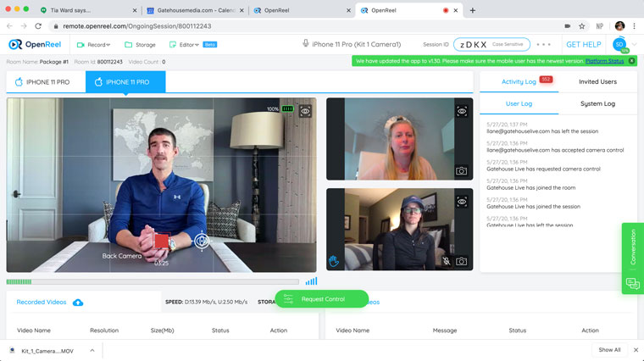644x361 pixels.
Task: Click the cloud upload icon
Action: 78,303
